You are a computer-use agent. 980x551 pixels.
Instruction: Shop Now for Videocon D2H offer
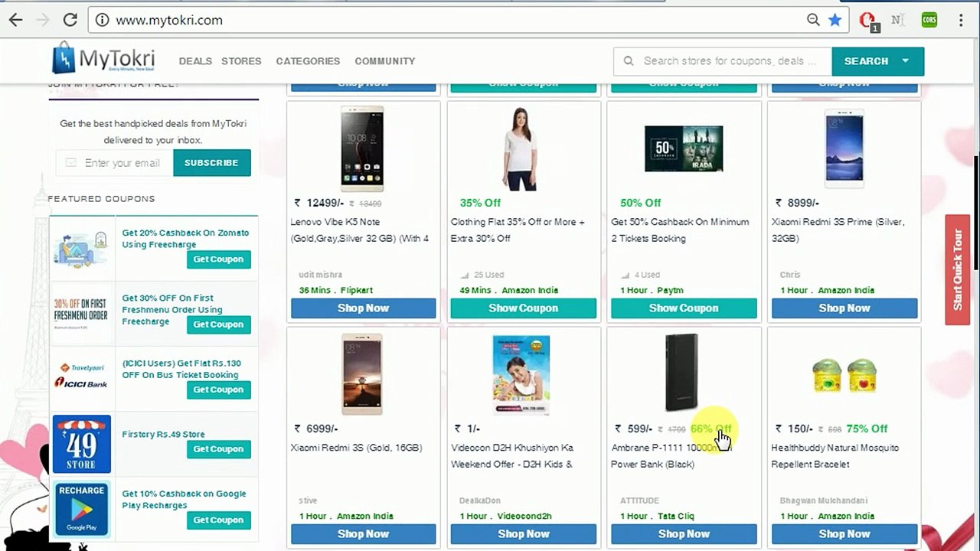(524, 534)
